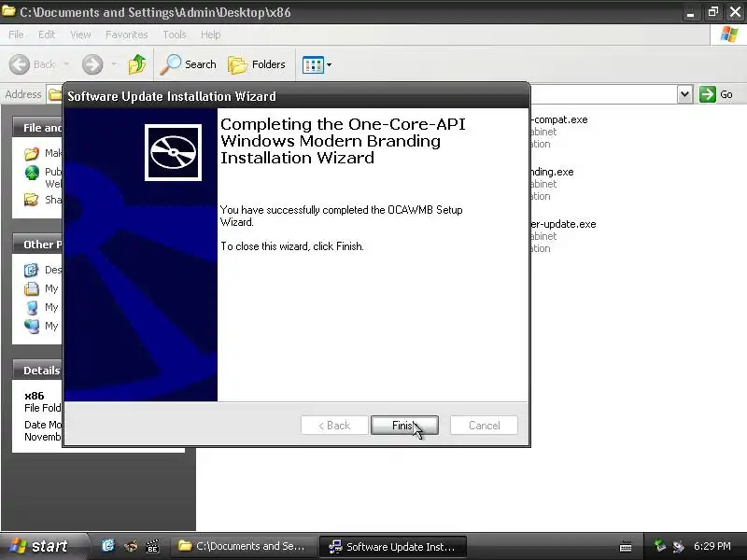
Task: Click the keyboard icon in taskbar
Action: click(626, 546)
